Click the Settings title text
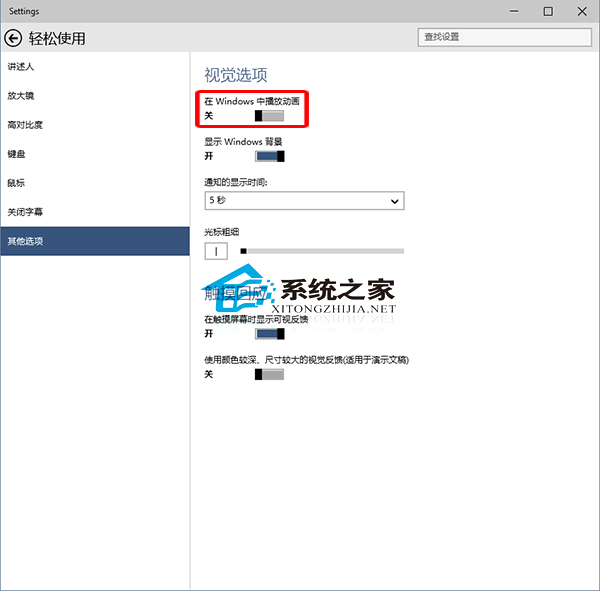Screen dimensions: 600x591 click(x=24, y=11)
